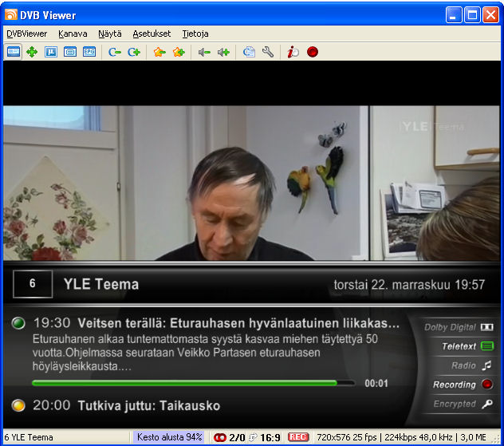Toggle the Radio indicator
The width and height of the screenshot is (504, 446).
pyautogui.click(x=471, y=365)
